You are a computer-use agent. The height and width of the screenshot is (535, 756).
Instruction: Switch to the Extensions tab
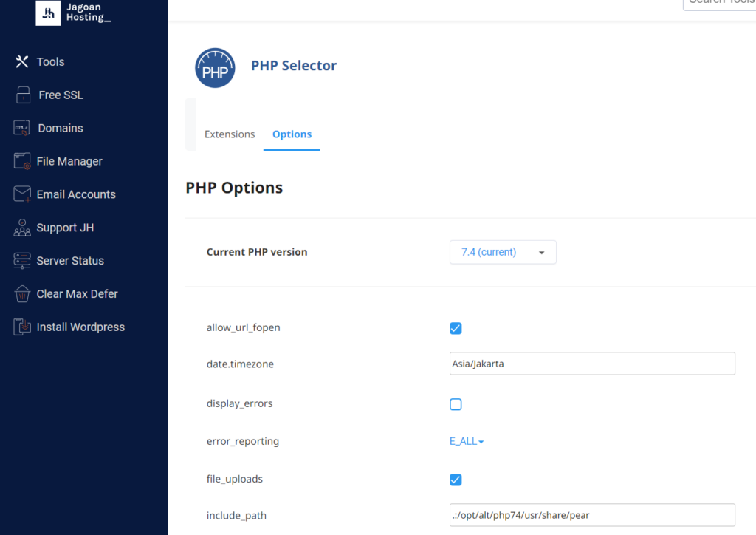[x=229, y=134]
